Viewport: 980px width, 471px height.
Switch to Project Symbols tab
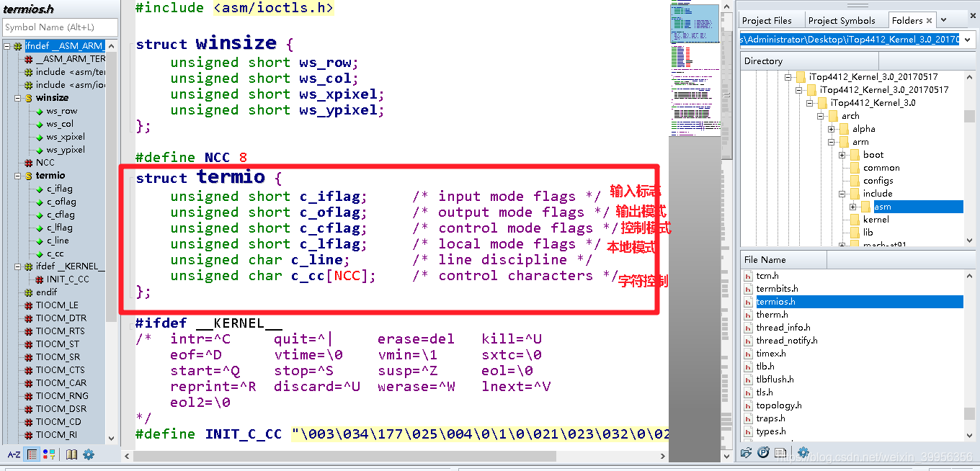click(x=842, y=21)
